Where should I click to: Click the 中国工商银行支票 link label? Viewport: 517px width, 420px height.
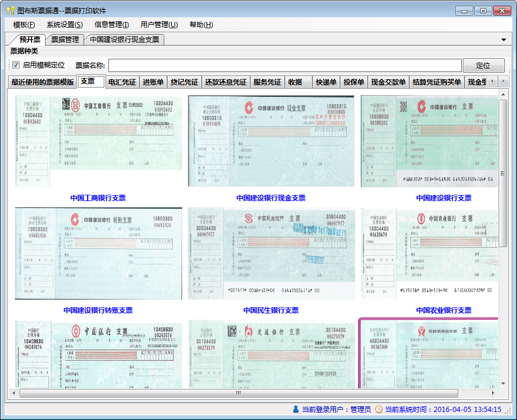[x=98, y=198]
